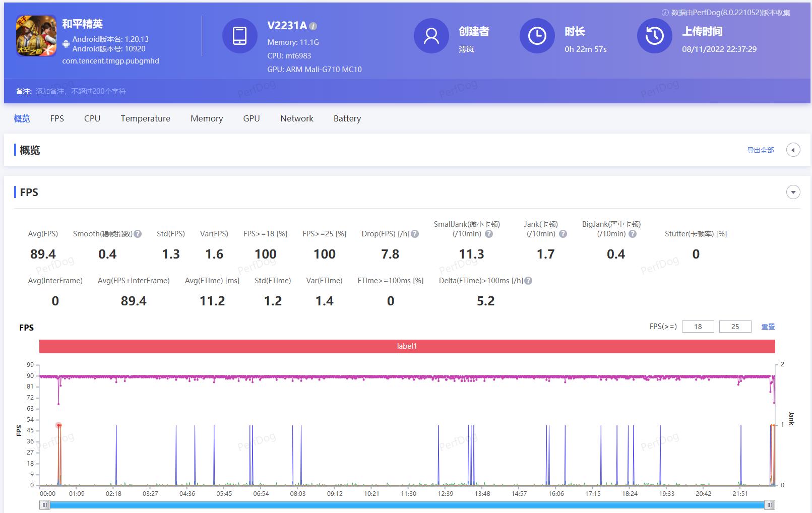Switch to the CPU tab
This screenshot has width=812, height=513.
(92, 118)
